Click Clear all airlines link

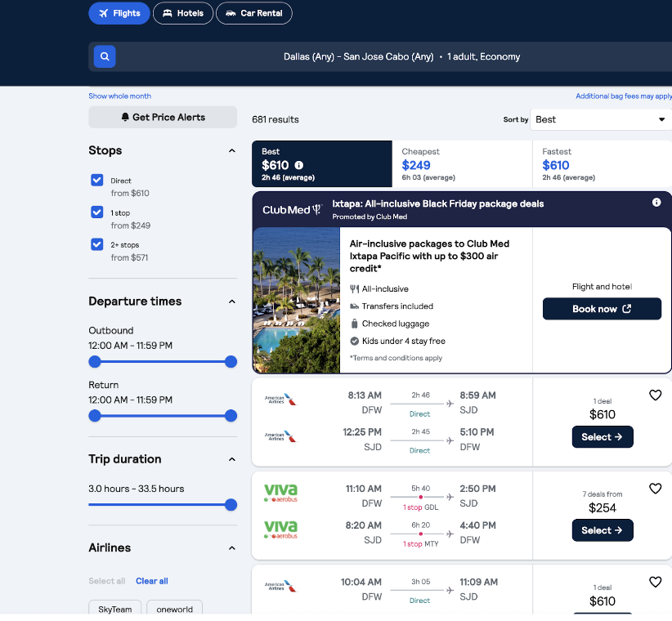152,581
